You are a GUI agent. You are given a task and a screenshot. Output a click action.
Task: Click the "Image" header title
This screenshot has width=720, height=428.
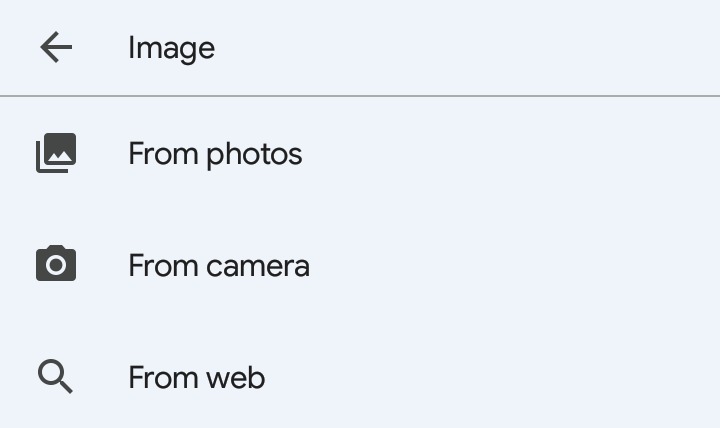(171, 48)
